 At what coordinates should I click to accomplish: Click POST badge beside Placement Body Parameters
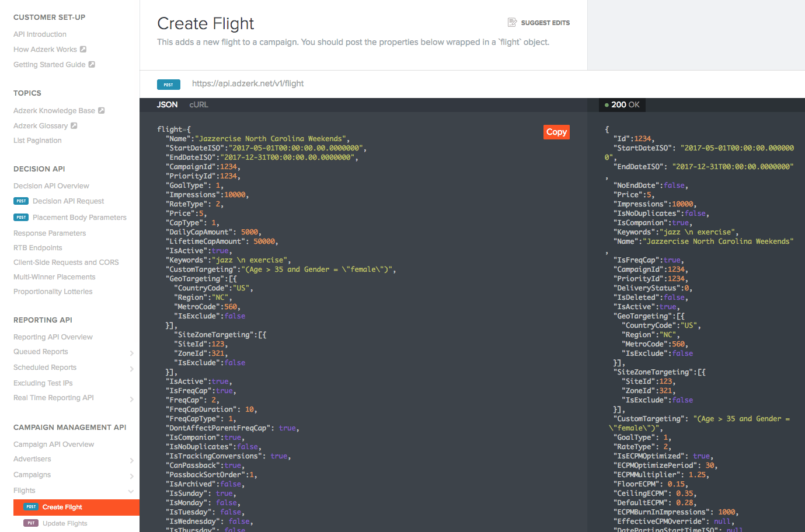pyautogui.click(x=21, y=218)
